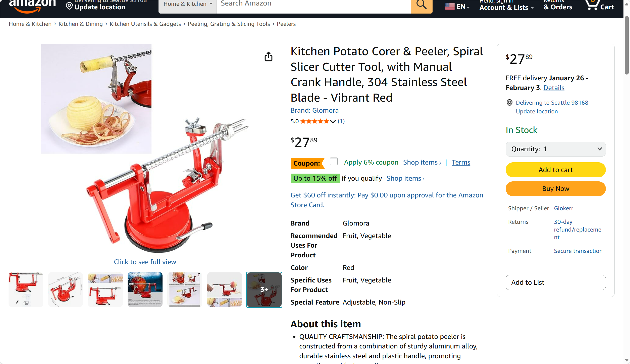This screenshot has width=630, height=364.
Task: Click the US flag language icon
Action: pyautogui.click(x=450, y=7)
